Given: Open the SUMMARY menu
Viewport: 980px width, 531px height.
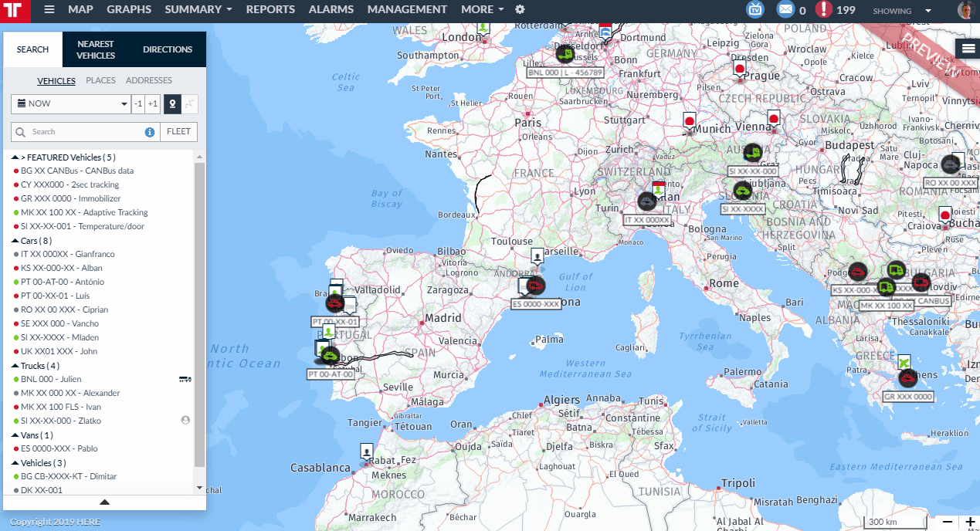Looking at the screenshot, I should click(198, 10).
